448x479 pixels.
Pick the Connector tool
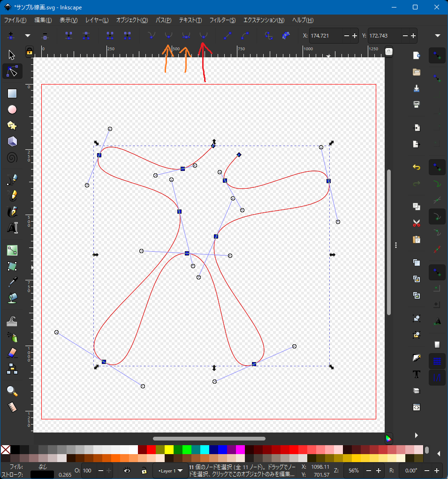tap(12, 369)
